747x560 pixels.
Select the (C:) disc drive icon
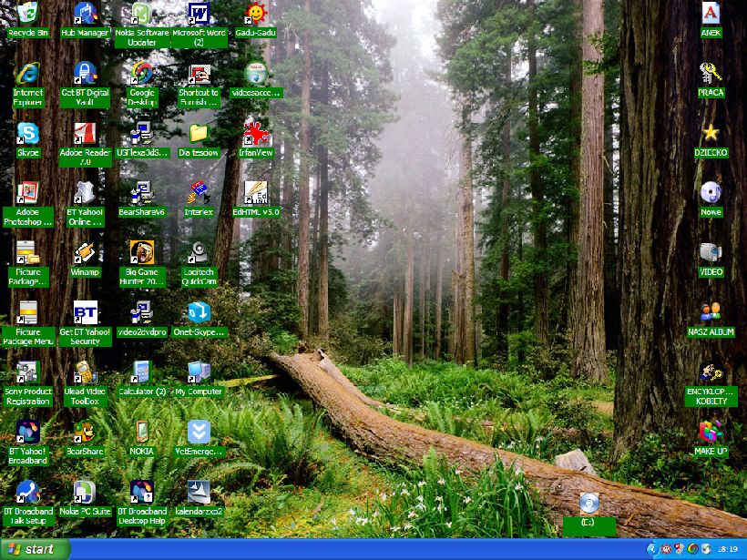tap(589, 504)
